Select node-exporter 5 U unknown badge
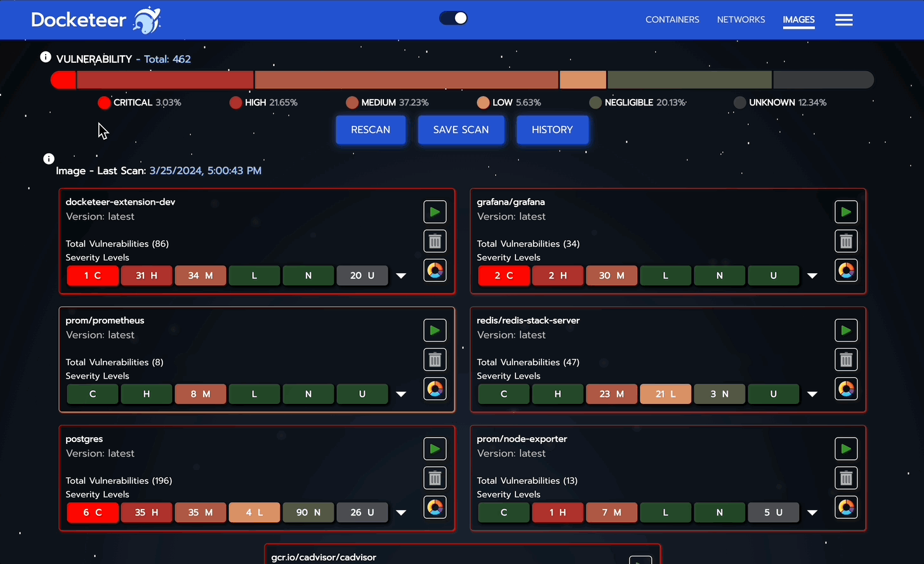924x564 pixels. 774,513
